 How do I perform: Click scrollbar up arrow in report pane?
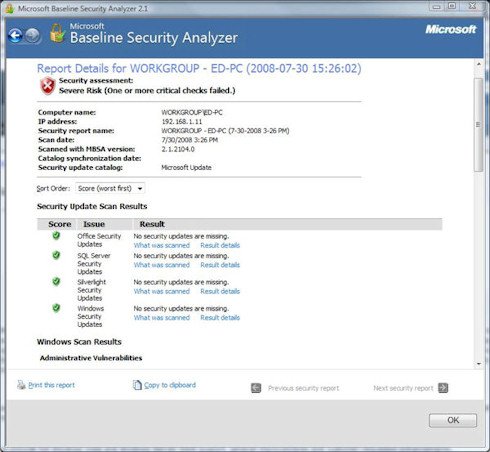click(479, 64)
